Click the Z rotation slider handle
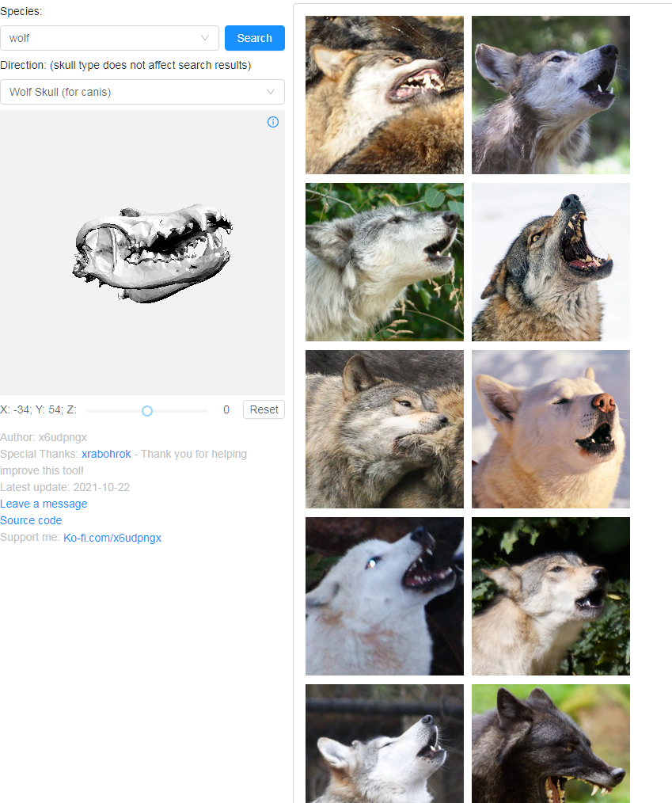Screen dimensions: 672x803 tap(147, 411)
